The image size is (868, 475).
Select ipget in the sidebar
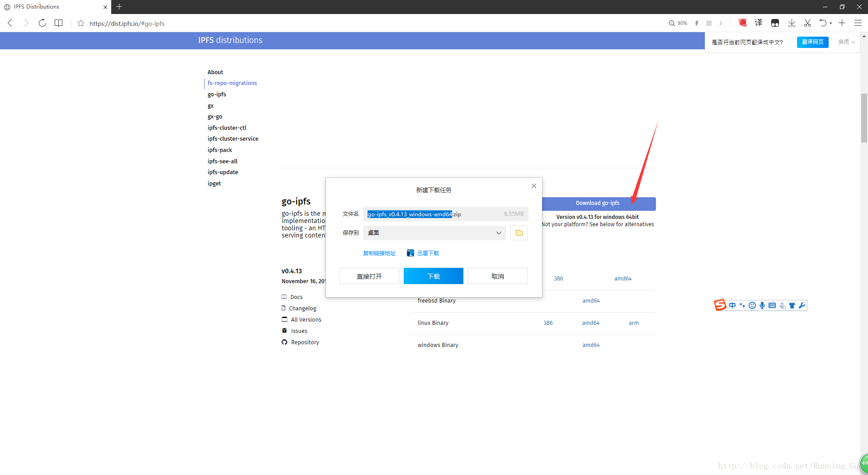click(x=214, y=184)
